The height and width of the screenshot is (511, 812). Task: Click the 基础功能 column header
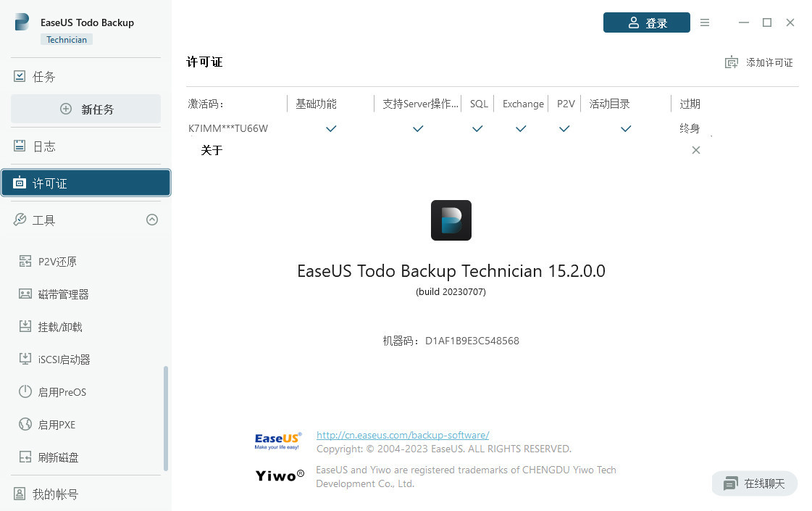tap(316, 104)
